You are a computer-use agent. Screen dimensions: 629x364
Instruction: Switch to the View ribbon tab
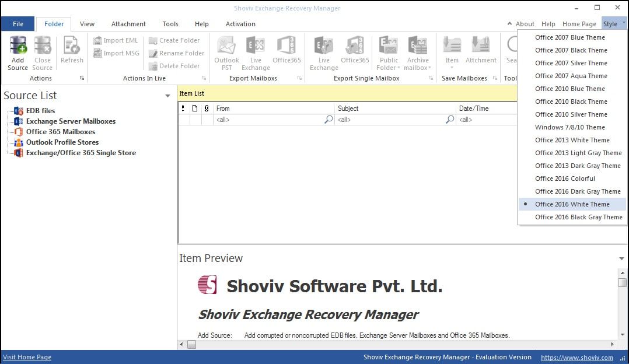87,24
